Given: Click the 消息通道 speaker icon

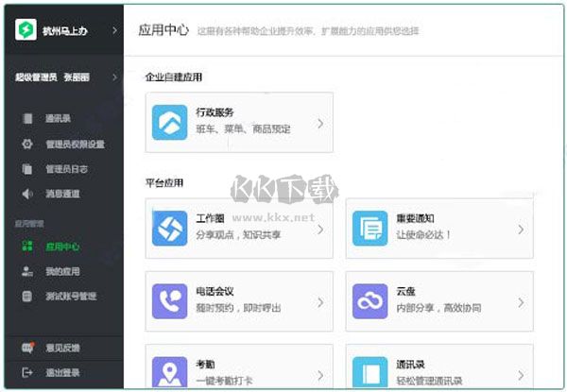Looking at the screenshot, I should 27,194.
